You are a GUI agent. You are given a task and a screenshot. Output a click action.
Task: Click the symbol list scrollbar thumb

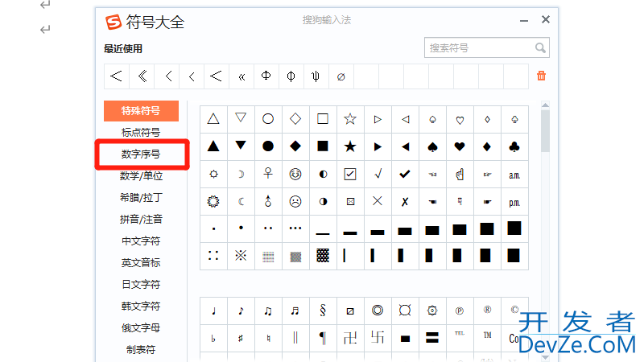click(x=545, y=130)
